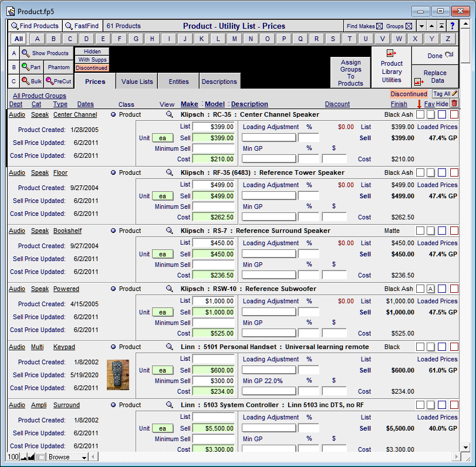The height and width of the screenshot is (467, 476).
Task: Tick Fav checkbox on Klipsch RF-35 row
Action: [430, 172]
